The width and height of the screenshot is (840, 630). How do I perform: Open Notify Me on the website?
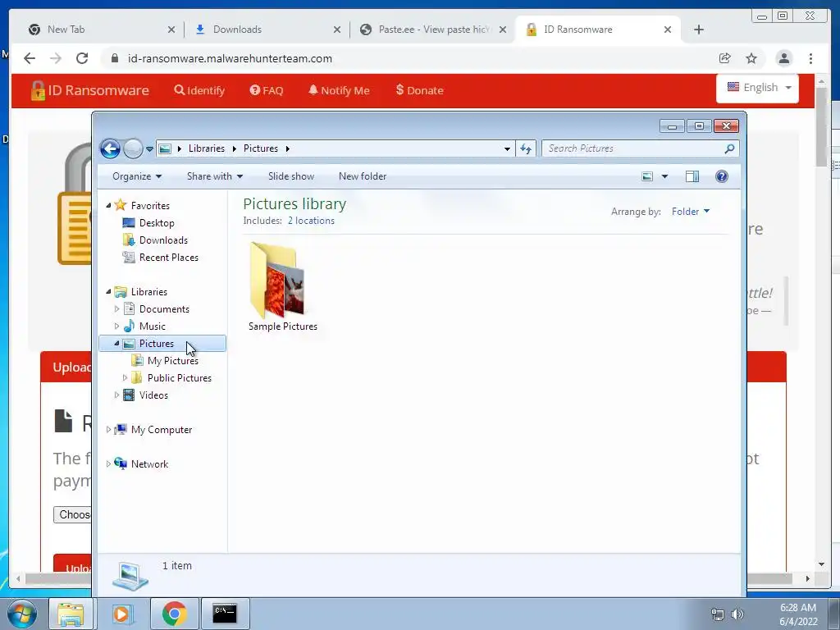pyautogui.click(x=339, y=90)
